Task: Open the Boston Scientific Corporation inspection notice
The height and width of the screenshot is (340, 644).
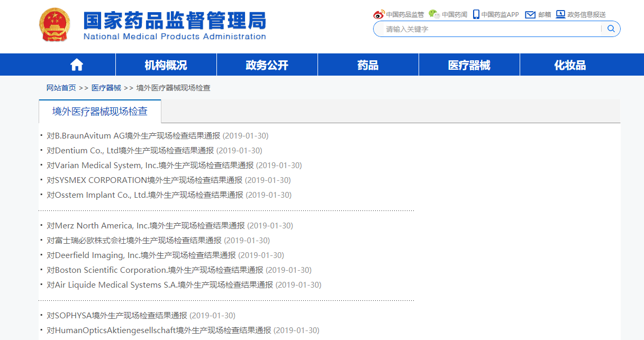Action: pyautogui.click(x=155, y=270)
